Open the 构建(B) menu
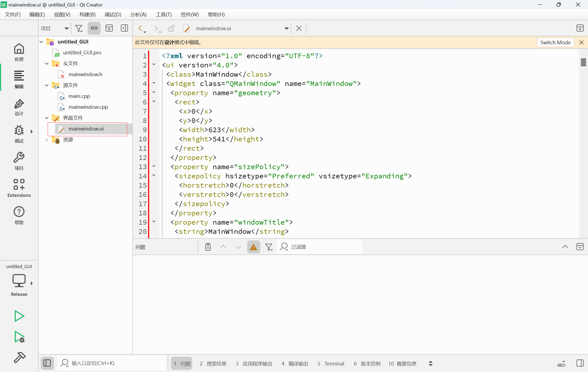 pos(87,15)
